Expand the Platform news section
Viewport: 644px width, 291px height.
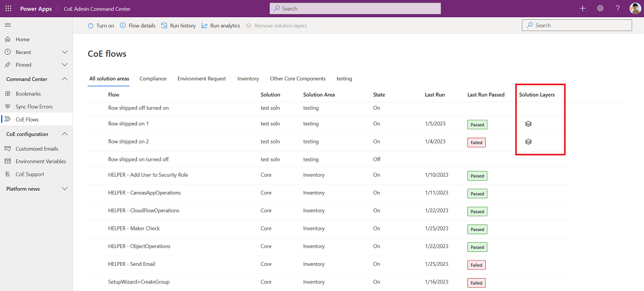(65, 189)
